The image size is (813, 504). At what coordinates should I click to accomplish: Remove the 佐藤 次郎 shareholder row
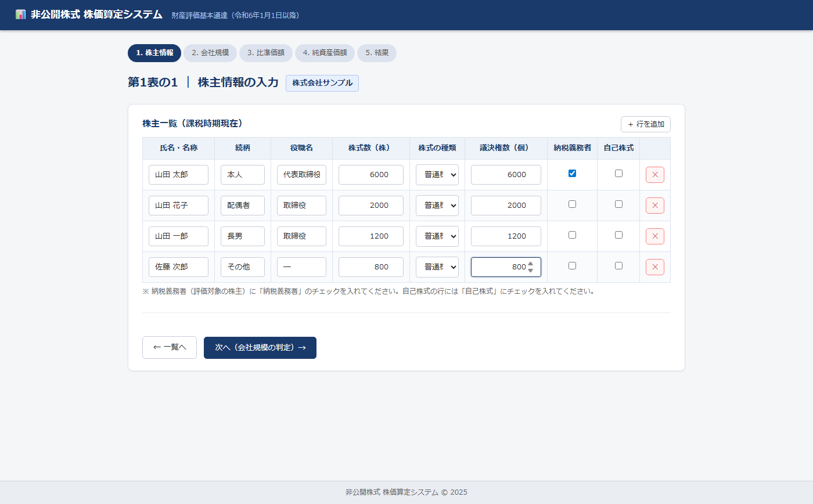pyautogui.click(x=655, y=267)
